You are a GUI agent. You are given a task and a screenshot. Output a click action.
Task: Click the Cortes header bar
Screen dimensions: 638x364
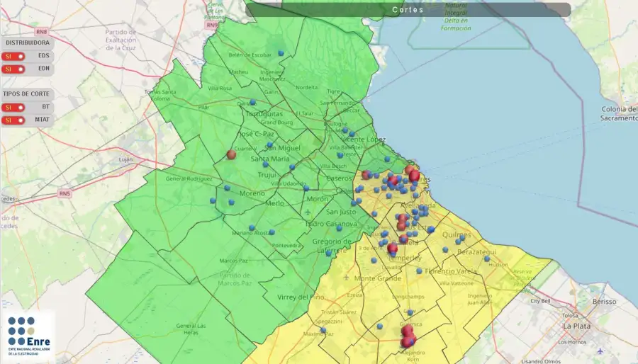coord(408,10)
